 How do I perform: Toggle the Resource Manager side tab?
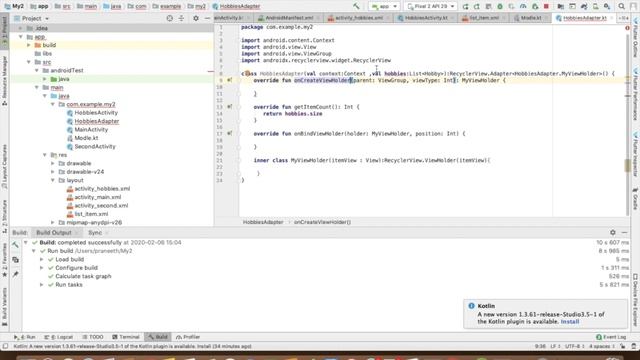[x=4, y=81]
